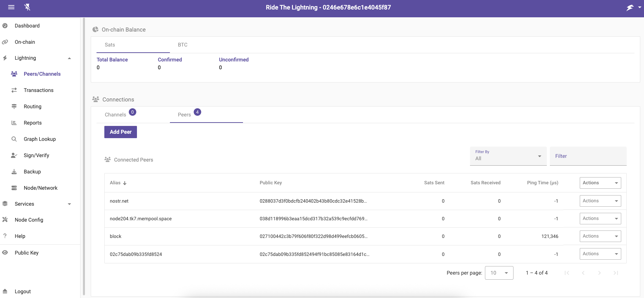Viewport: 644px width, 298px height.
Task: Open Dashboard from its sidebar icon
Action: [5, 26]
